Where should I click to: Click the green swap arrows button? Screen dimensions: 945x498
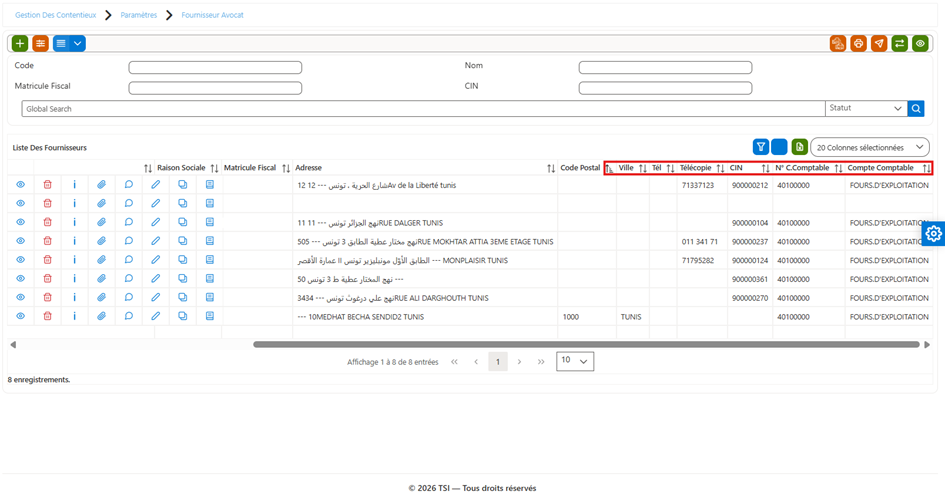click(899, 43)
